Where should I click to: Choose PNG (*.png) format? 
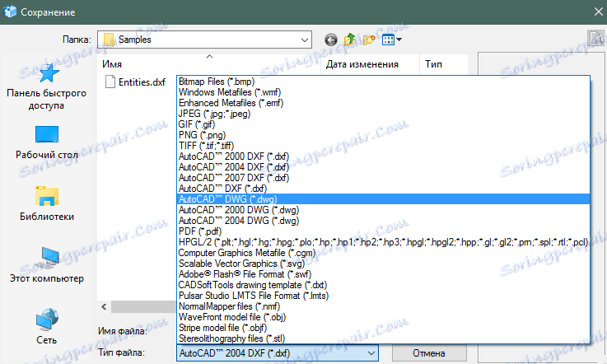click(x=383, y=135)
